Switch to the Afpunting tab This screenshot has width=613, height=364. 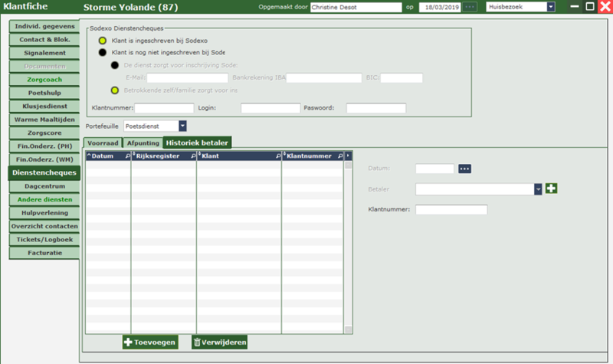143,143
